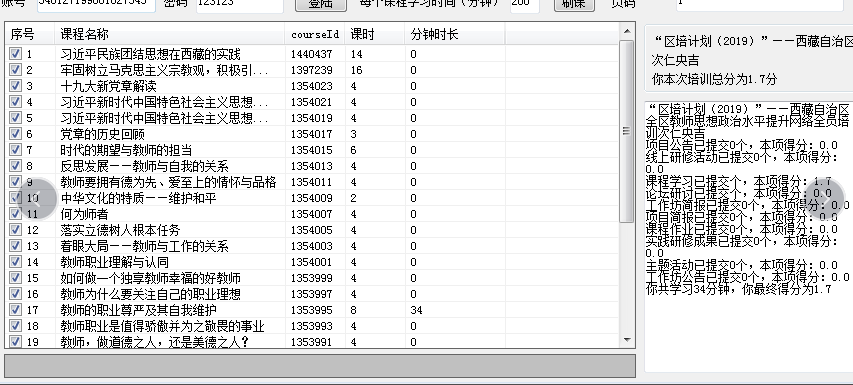
Task: Uncheck the checkbox for row 6
Action: [15, 134]
